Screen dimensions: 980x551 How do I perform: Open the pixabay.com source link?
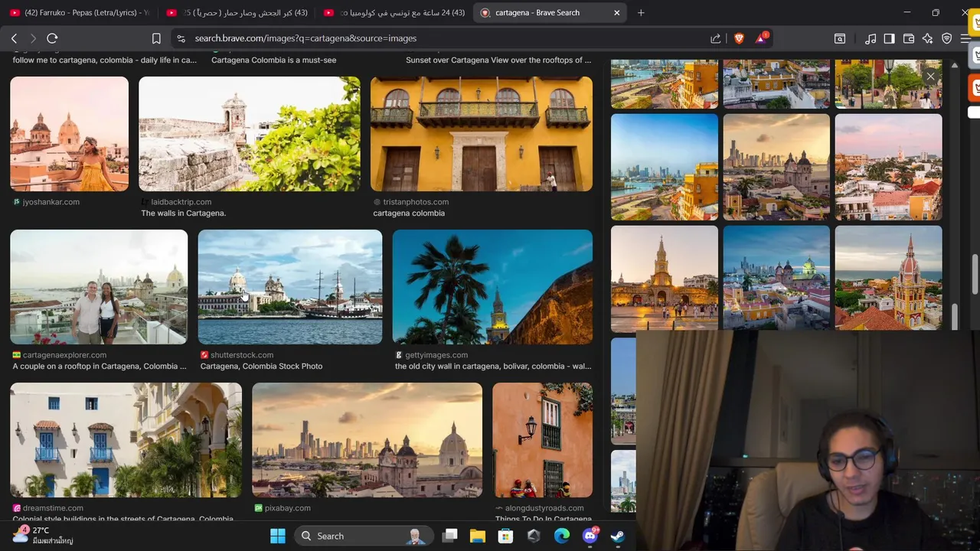pyautogui.click(x=287, y=508)
